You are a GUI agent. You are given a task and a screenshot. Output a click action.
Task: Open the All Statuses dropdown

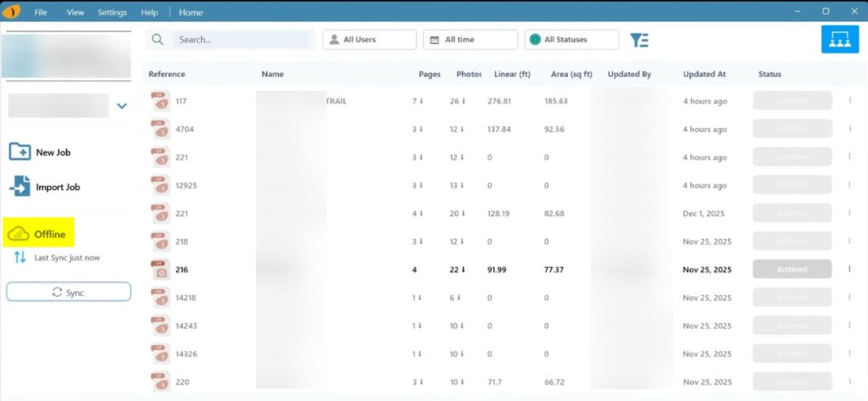coord(570,40)
